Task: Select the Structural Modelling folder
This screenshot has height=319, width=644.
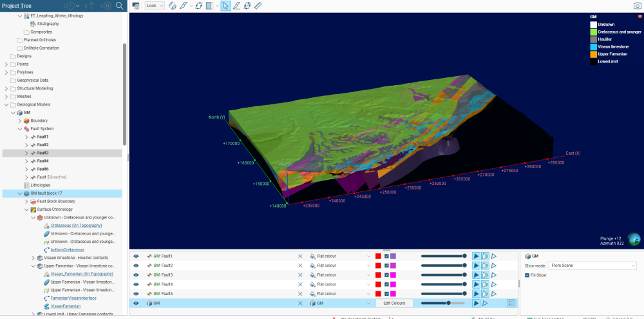Action: [35, 88]
